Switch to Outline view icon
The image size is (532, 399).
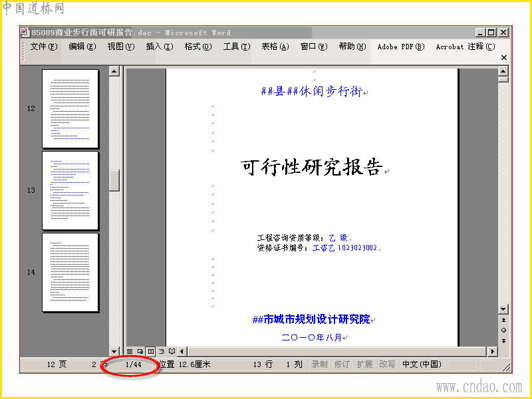pyautogui.click(x=162, y=351)
